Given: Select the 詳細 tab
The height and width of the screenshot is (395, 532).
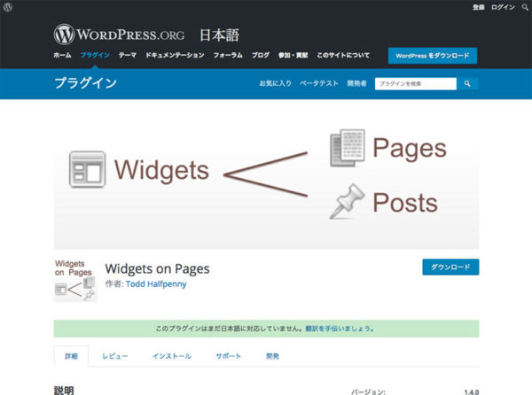Looking at the screenshot, I should (x=71, y=356).
